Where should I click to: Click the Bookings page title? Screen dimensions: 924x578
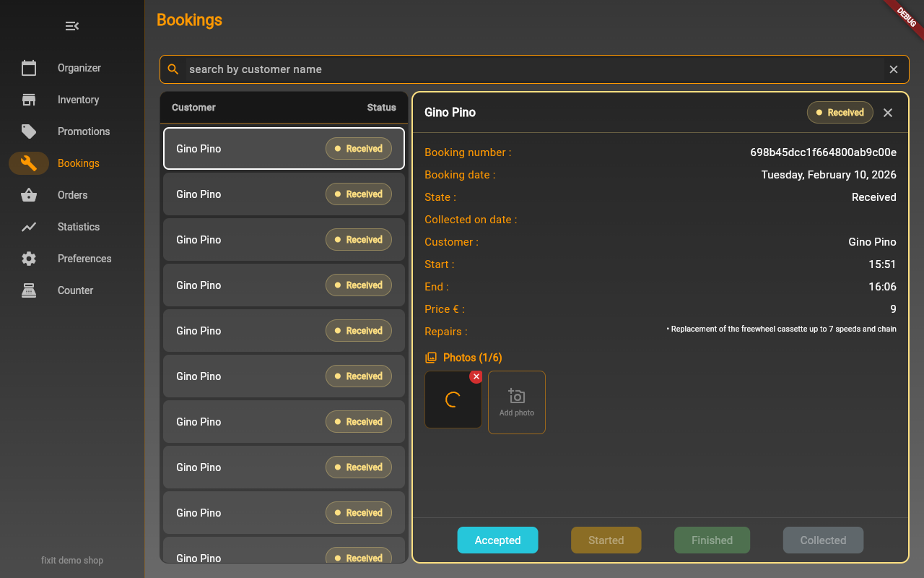tap(189, 20)
